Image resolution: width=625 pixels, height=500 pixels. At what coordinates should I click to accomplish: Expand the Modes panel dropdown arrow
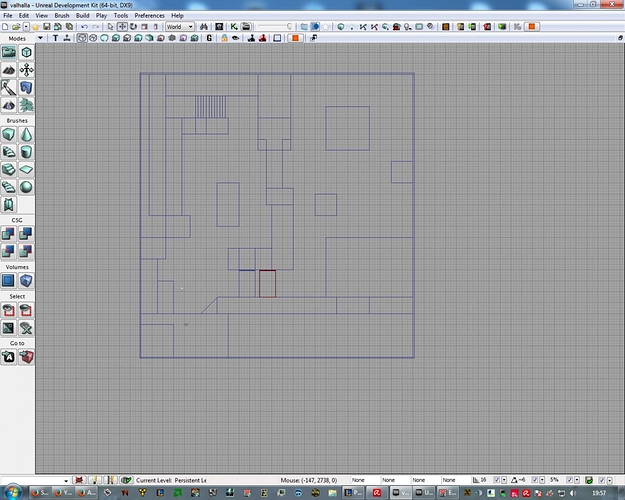point(39,38)
